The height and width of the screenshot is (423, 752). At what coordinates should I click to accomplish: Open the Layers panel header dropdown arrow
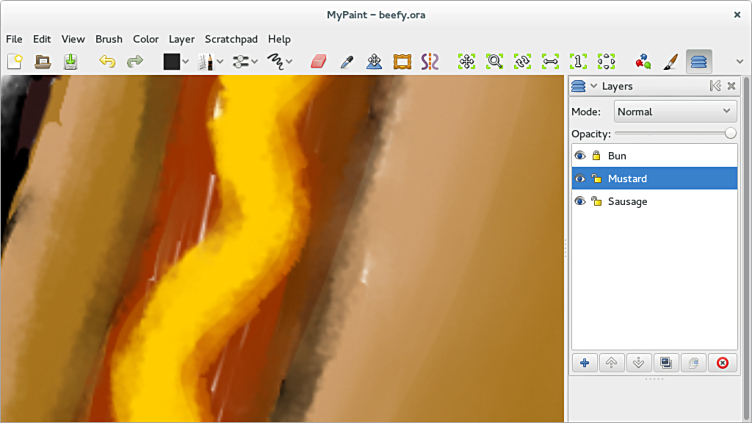click(x=594, y=87)
